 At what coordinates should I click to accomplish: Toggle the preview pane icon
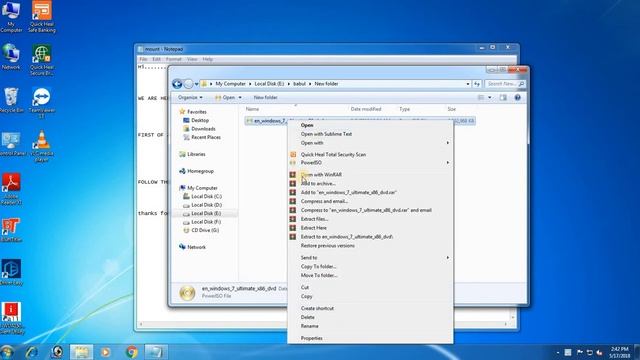click(x=503, y=98)
